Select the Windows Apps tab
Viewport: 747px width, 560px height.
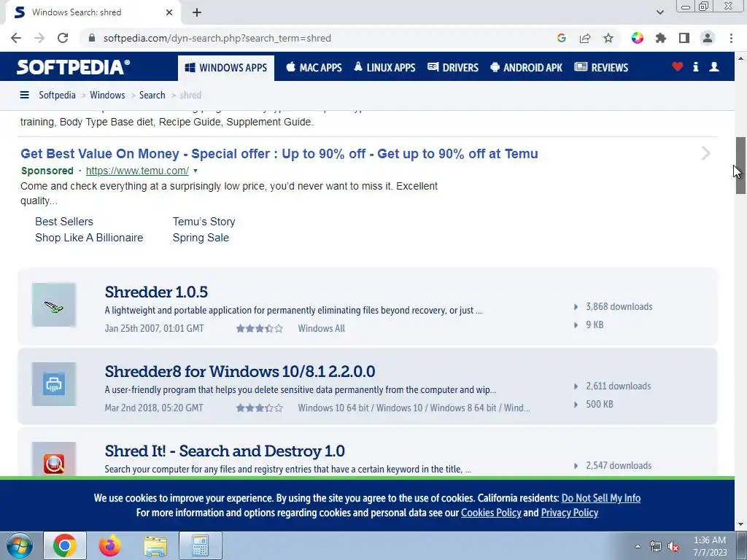(226, 68)
